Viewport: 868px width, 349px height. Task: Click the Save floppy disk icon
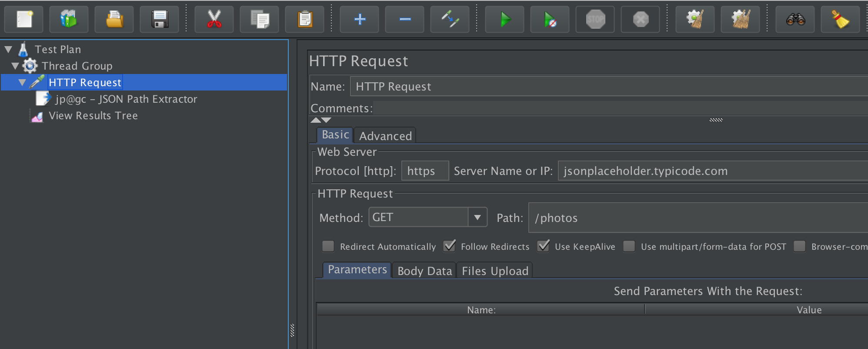tap(159, 19)
